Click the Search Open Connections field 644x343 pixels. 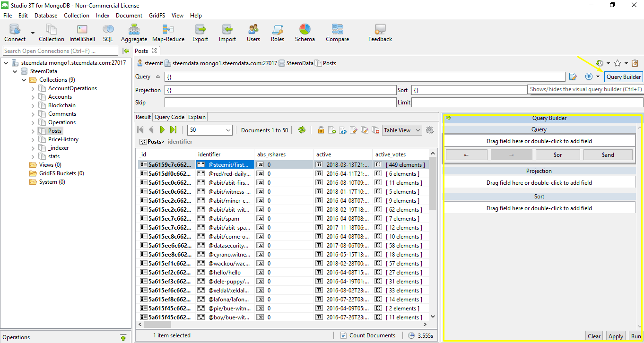click(61, 51)
